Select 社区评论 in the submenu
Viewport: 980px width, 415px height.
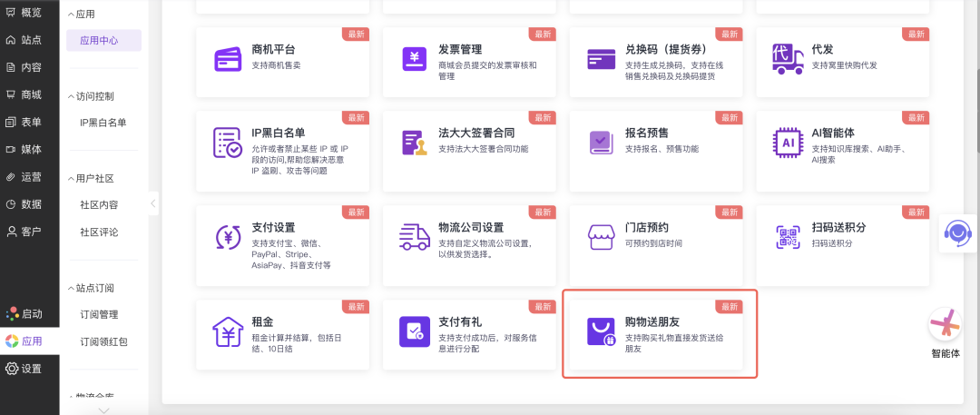tap(99, 232)
